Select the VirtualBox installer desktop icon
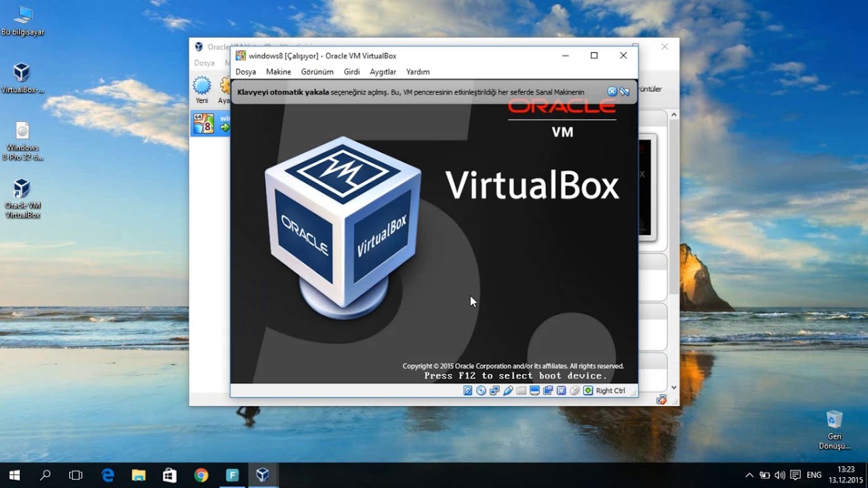The height and width of the screenshot is (488, 868). [22, 78]
